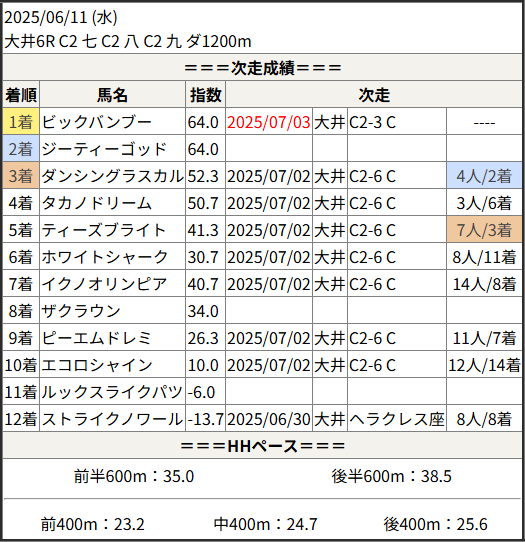Select horse name タカノドリーム

(97, 203)
